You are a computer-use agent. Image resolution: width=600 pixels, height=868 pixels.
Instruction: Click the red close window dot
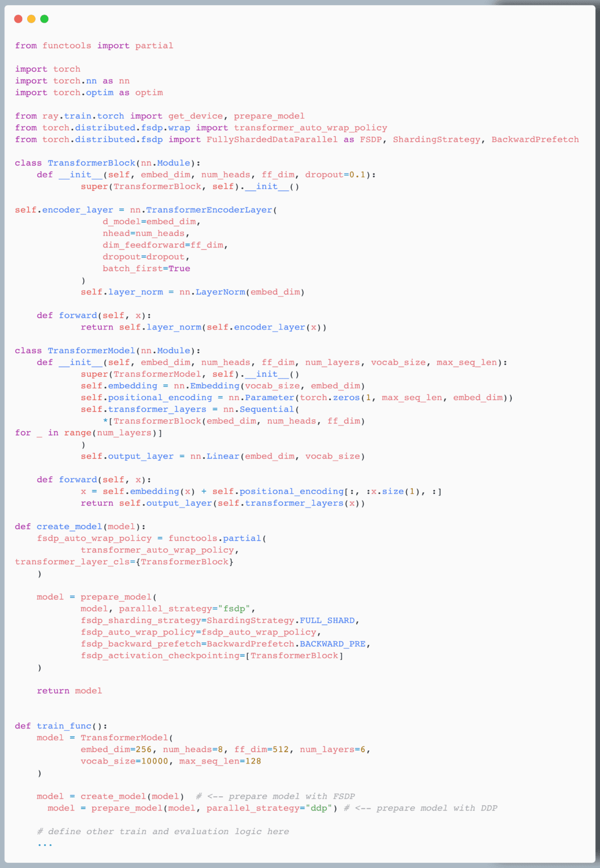(x=18, y=19)
